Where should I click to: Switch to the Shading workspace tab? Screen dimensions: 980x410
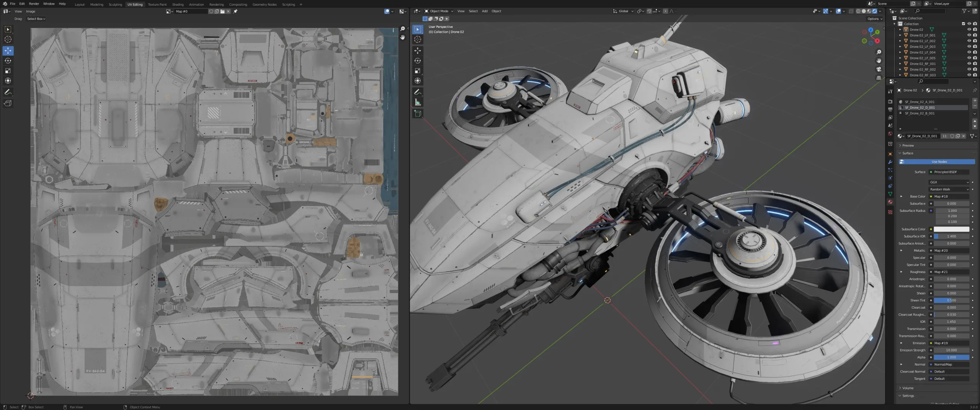178,4
